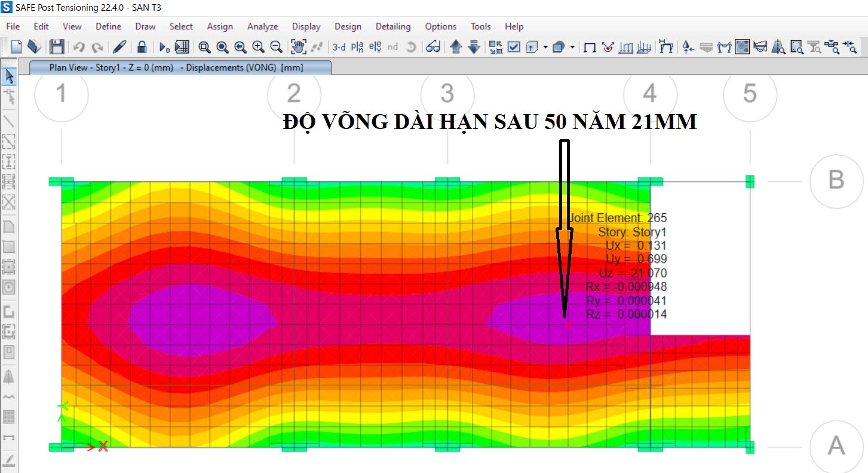The width and height of the screenshot is (868, 473).
Task: Select the Draw Dimension Line sidebar icon
Action: point(9,437)
